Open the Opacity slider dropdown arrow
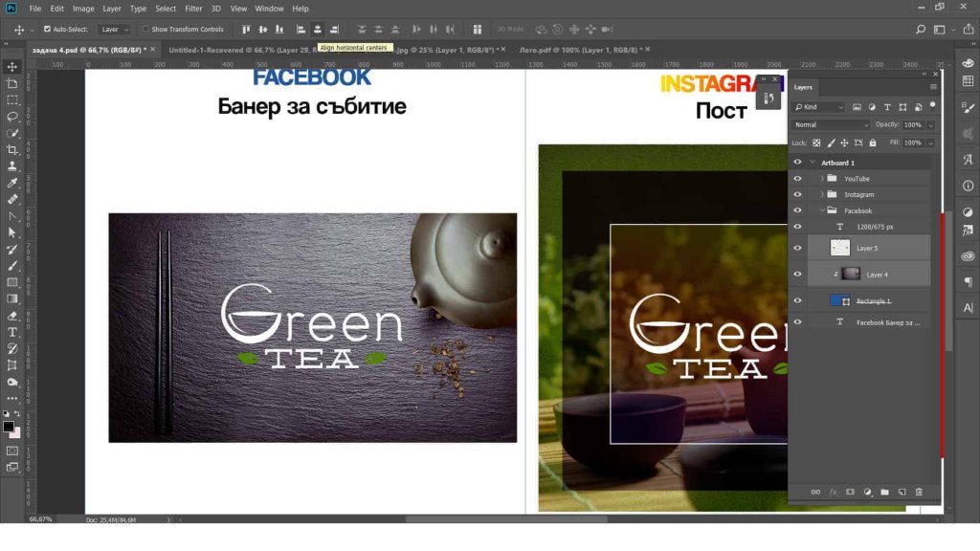 pyautogui.click(x=930, y=125)
